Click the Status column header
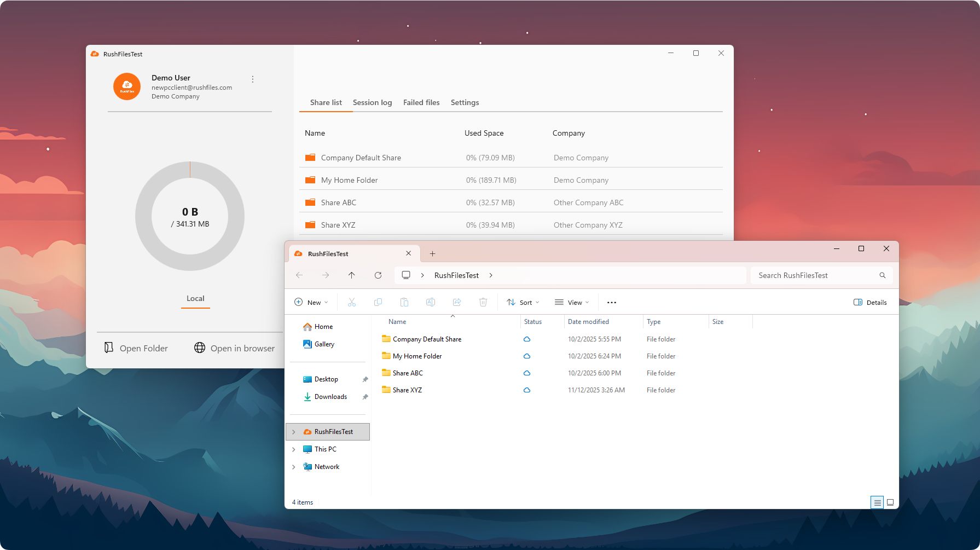Image resolution: width=980 pixels, height=550 pixels. click(533, 322)
